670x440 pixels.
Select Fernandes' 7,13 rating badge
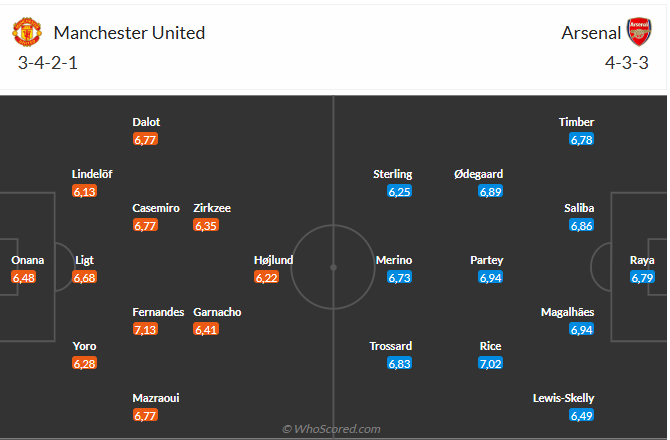pyautogui.click(x=145, y=329)
